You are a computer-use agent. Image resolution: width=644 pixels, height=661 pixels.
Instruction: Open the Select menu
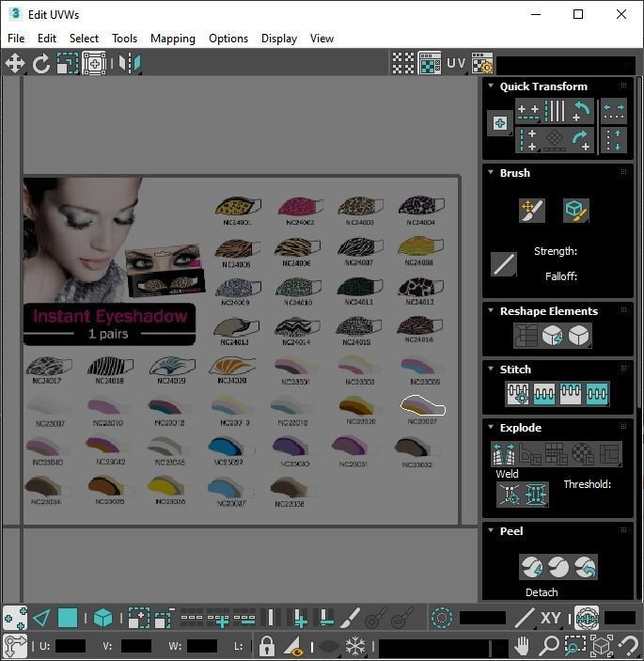point(84,39)
